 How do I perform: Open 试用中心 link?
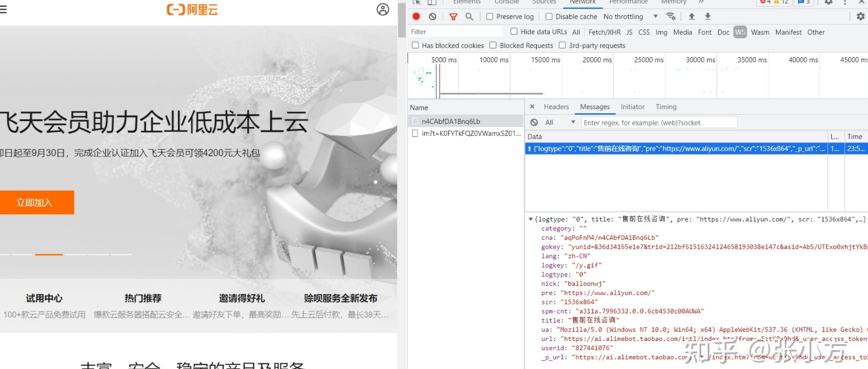44,298
